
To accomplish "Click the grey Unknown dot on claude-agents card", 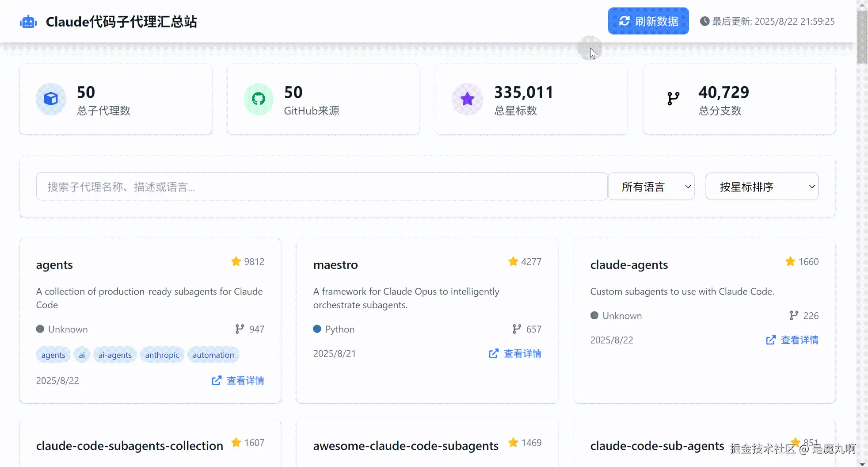I will 594,315.
